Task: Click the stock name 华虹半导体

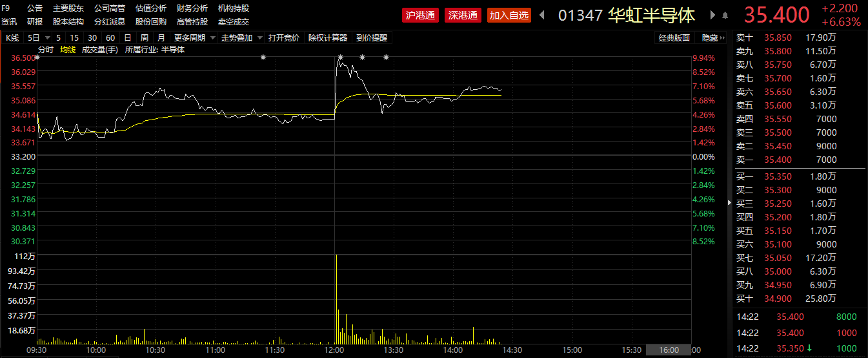Action: [x=652, y=15]
